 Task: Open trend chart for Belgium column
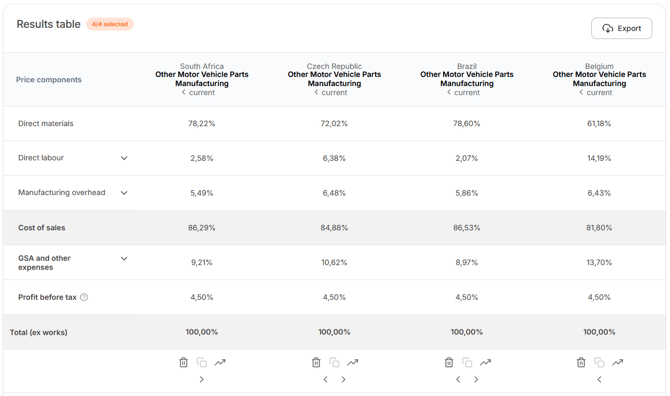(x=617, y=362)
